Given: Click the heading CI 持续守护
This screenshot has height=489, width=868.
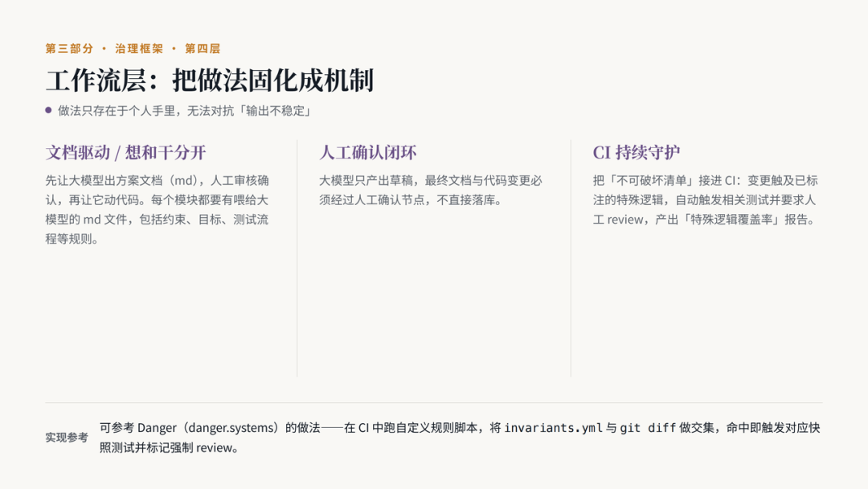Looking at the screenshot, I should (x=637, y=152).
